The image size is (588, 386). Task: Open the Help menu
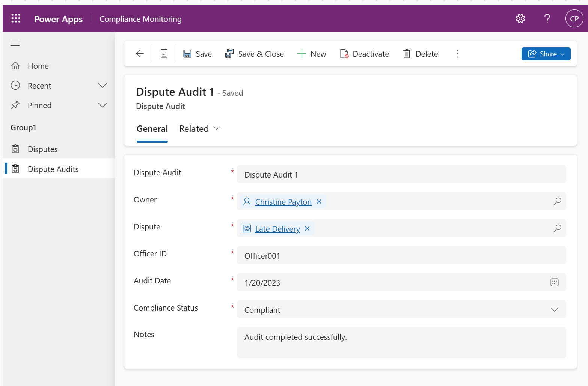[x=547, y=18]
